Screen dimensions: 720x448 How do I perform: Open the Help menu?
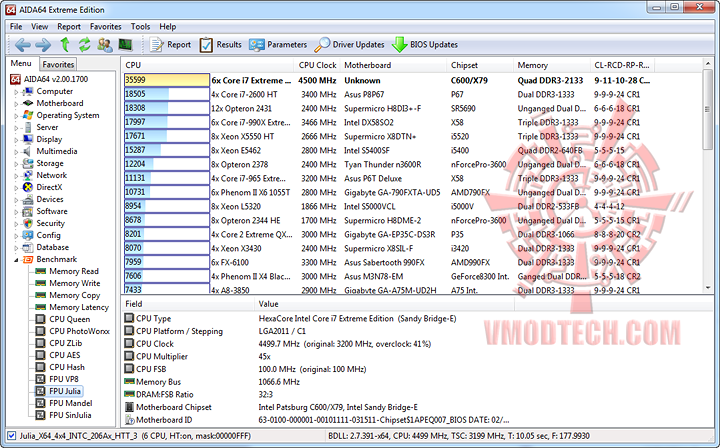point(168,27)
